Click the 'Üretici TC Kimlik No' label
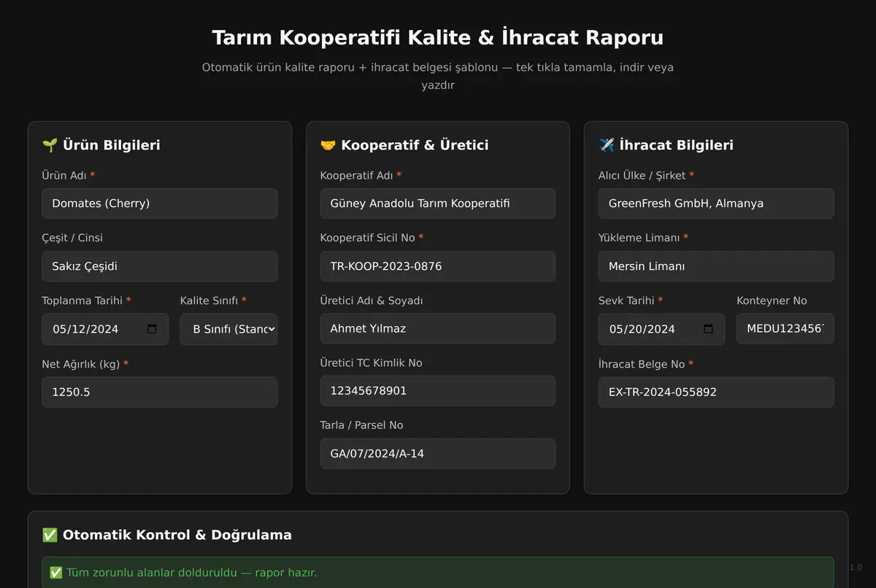The image size is (876, 588). point(371,363)
